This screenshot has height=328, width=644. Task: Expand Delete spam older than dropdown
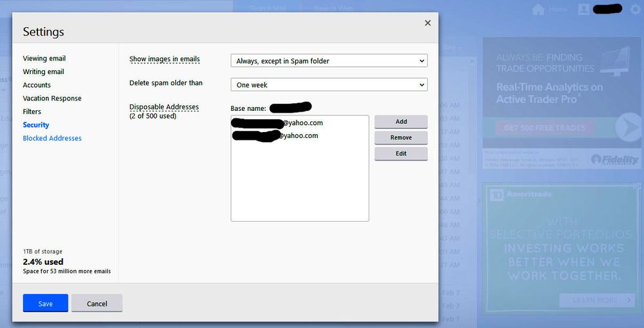pos(329,85)
